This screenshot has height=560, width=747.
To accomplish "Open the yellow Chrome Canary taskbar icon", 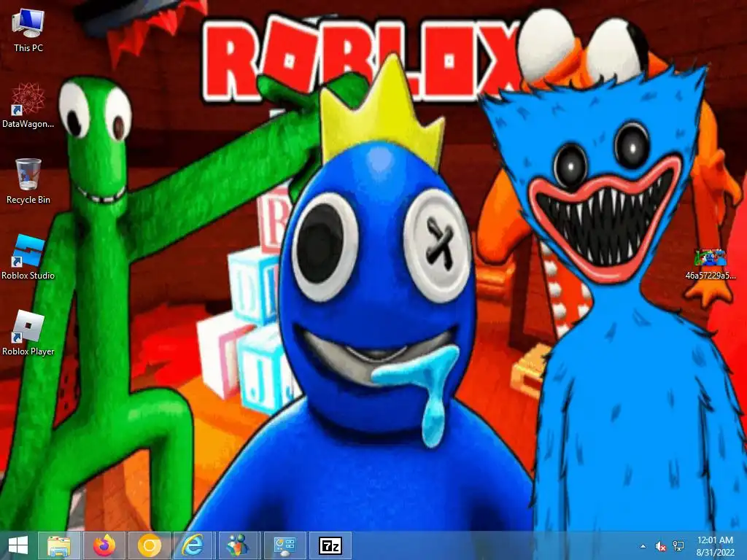I will (x=149, y=545).
